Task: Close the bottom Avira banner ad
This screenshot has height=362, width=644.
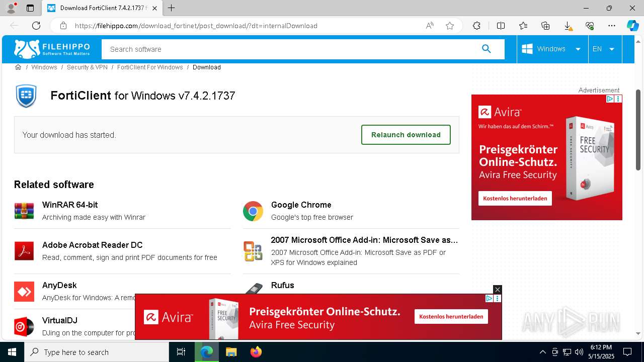Action: point(497,289)
